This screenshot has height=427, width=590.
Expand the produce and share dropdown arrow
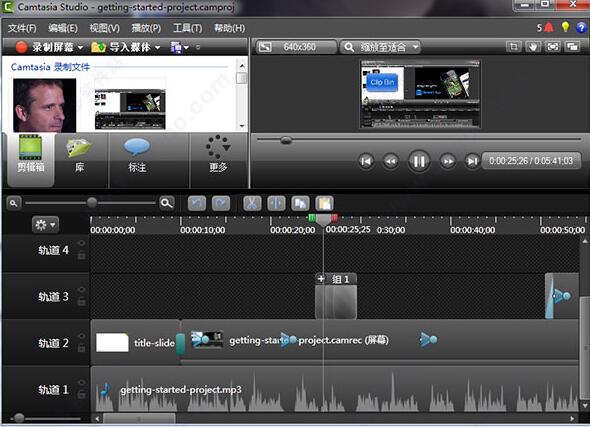pyautogui.click(x=186, y=48)
